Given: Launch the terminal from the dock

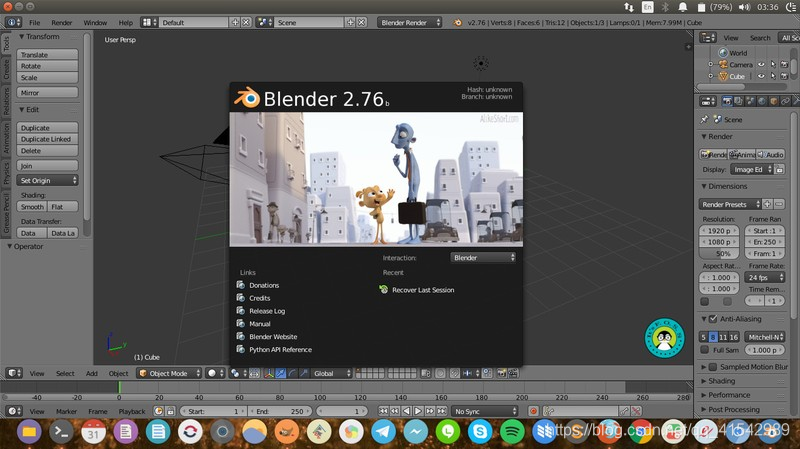Looking at the screenshot, I should click(x=61, y=432).
